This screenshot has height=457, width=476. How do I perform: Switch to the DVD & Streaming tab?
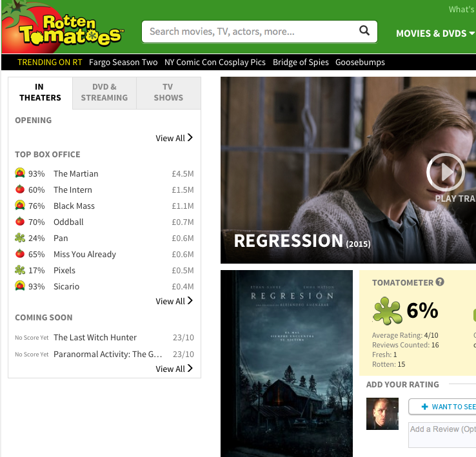(104, 93)
